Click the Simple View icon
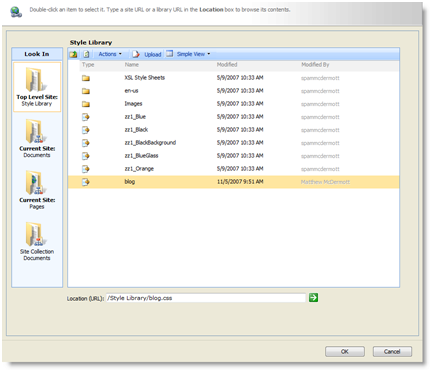Image resolution: width=432 pixels, height=372 pixels. pos(170,54)
